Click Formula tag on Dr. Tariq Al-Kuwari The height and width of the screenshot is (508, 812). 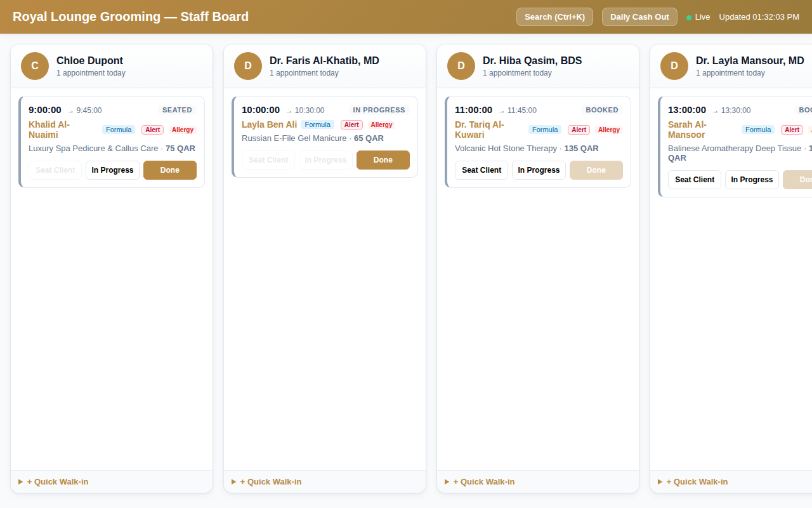545,130
